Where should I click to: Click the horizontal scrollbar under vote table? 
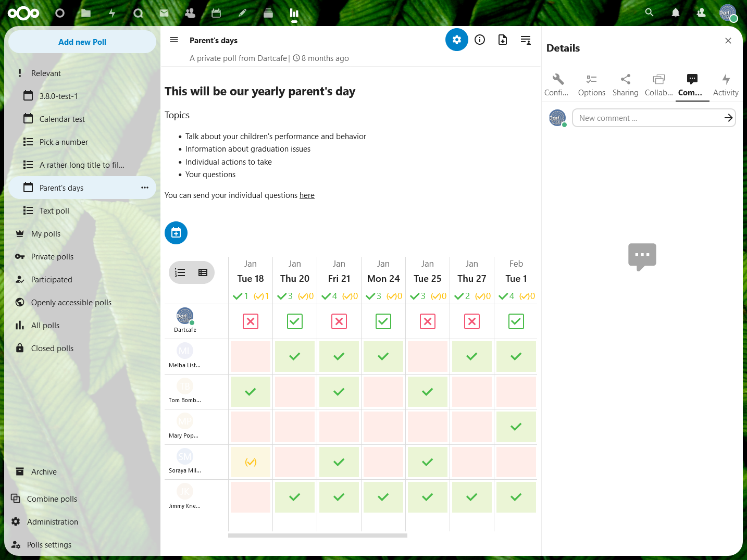318,536
